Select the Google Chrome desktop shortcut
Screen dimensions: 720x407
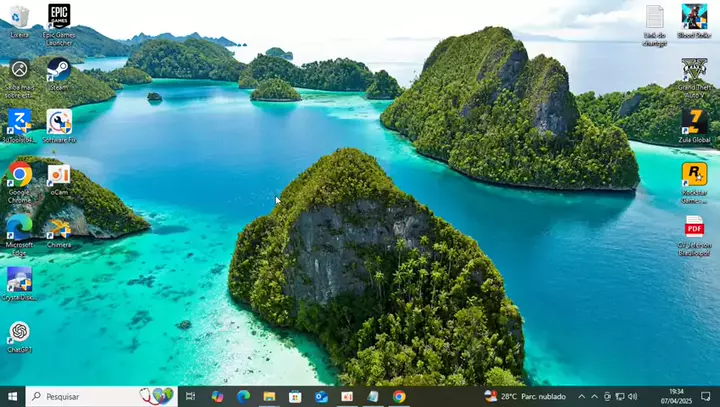point(19,175)
